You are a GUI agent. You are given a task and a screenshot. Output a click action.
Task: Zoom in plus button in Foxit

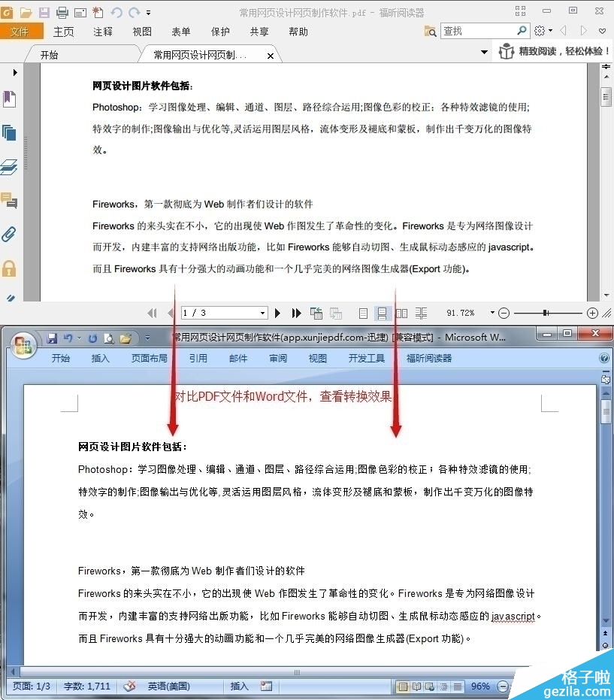592,313
